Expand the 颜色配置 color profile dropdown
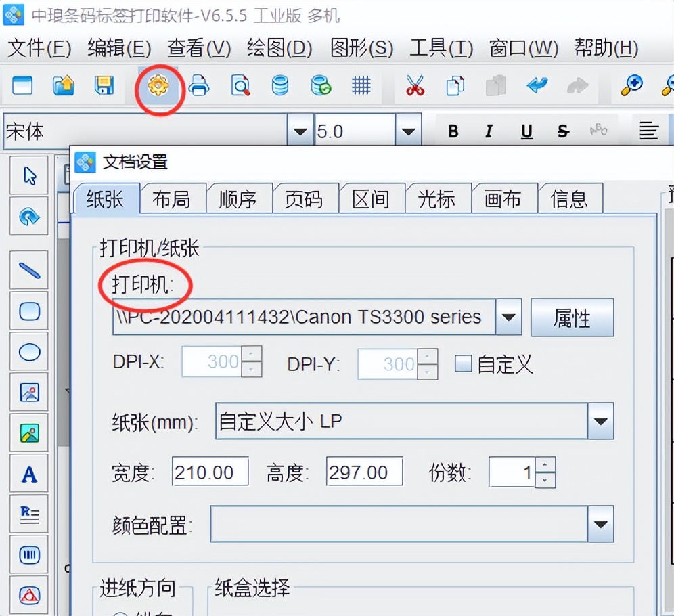This screenshot has height=616, width=674. point(600,524)
